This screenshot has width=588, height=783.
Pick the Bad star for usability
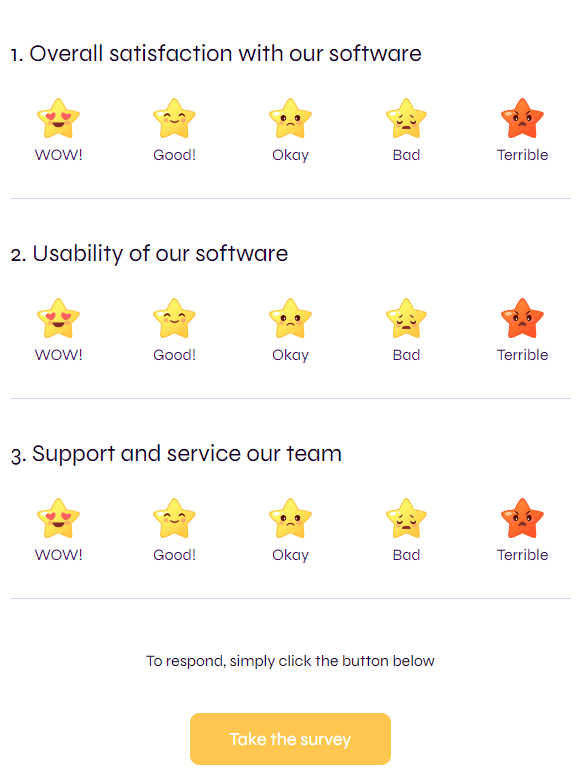(x=406, y=319)
